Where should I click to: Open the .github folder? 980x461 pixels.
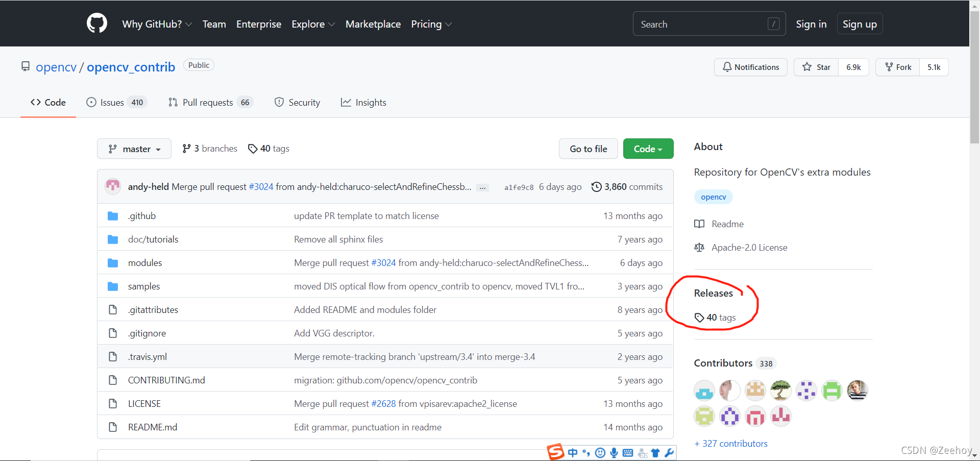[x=142, y=216]
